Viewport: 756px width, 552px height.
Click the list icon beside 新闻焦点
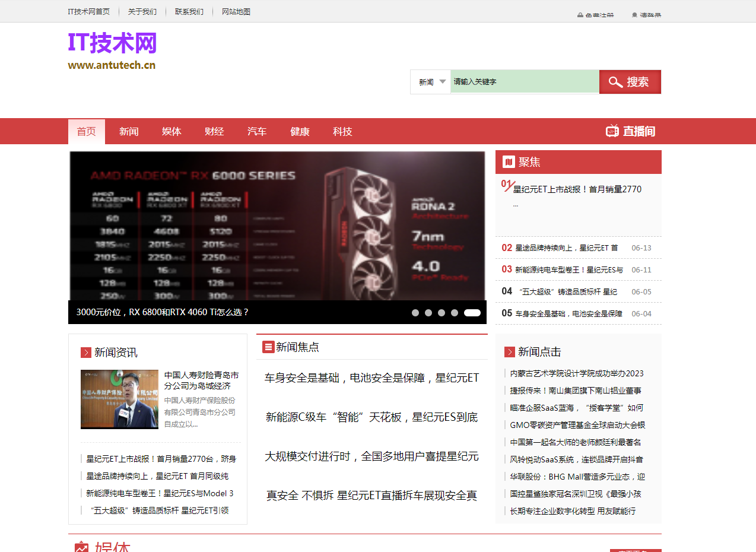point(268,347)
